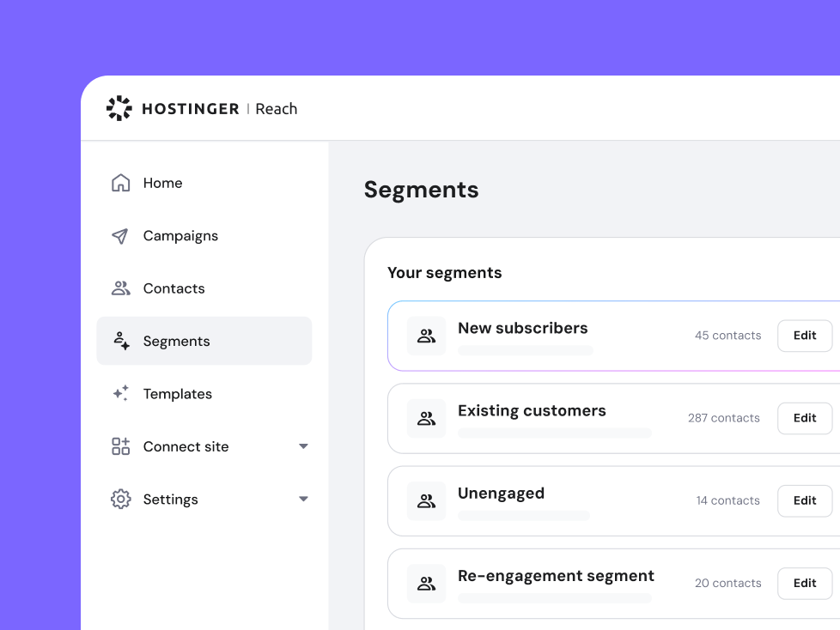Edit the Existing customers segment

click(805, 418)
